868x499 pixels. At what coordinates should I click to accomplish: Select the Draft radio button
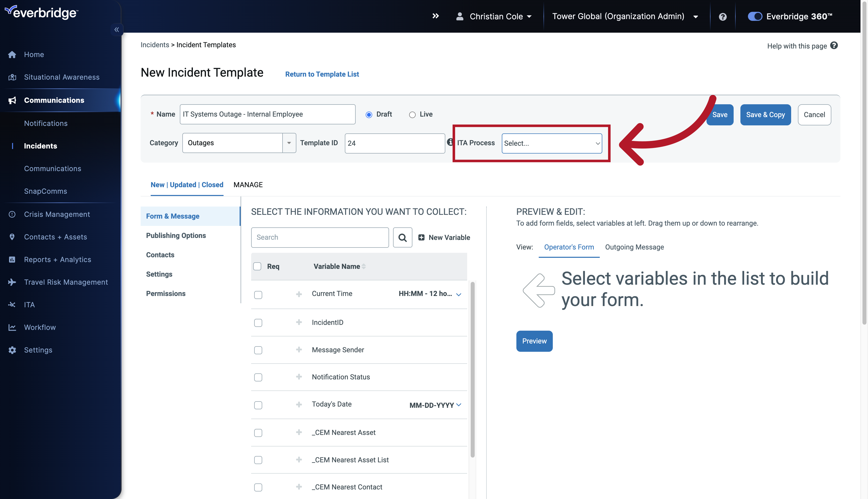(x=369, y=114)
